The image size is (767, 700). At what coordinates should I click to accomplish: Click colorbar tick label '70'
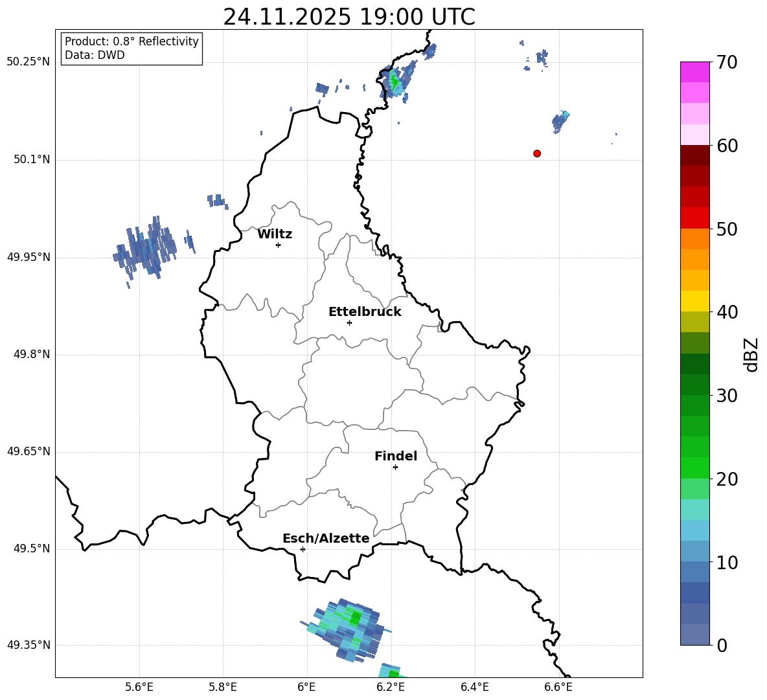pos(727,63)
